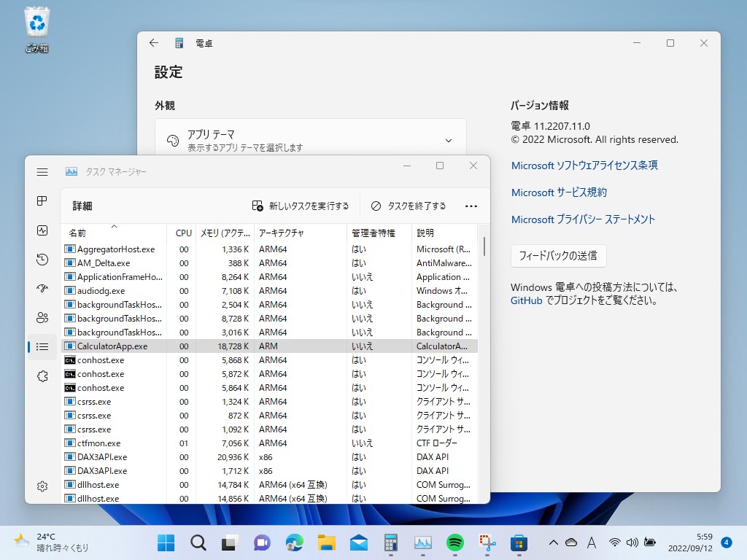Open the Processes view in Task Manager
Image resolution: width=747 pixels, height=560 pixels.
tap(42, 201)
